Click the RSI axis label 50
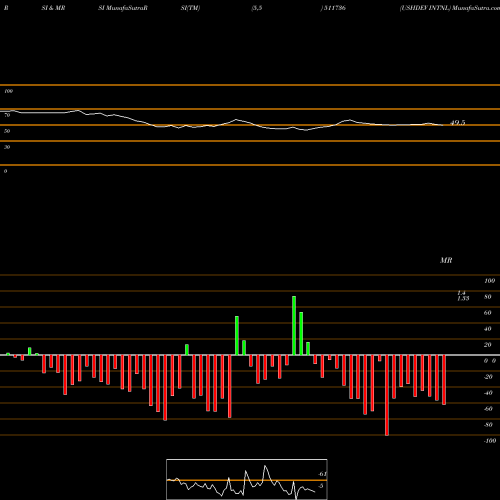 (7, 131)
